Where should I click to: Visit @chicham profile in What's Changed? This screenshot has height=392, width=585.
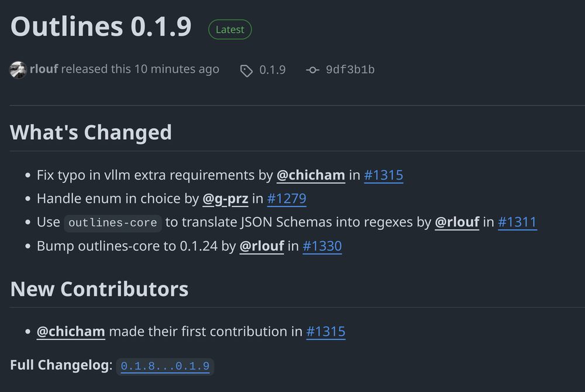point(311,175)
